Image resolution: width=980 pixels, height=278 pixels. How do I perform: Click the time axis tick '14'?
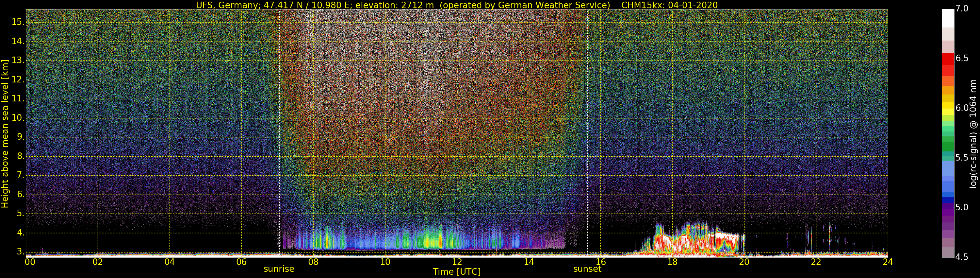(x=529, y=262)
